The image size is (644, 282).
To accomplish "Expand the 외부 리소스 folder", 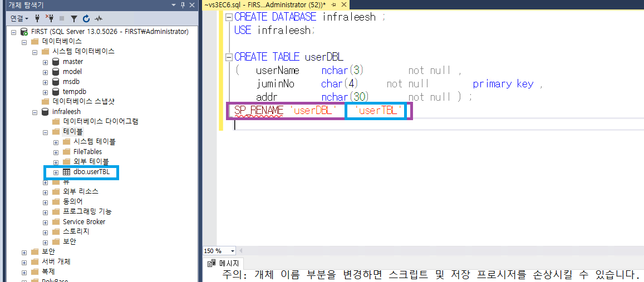I will (45, 192).
